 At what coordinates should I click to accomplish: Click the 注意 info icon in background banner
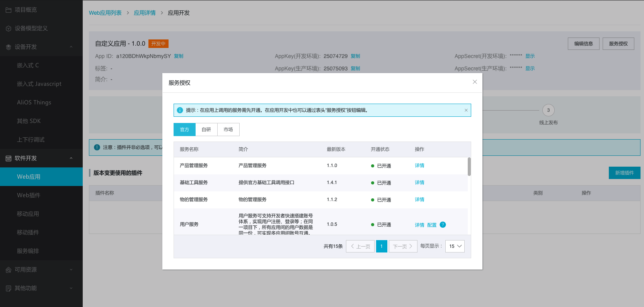pos(97,147)
